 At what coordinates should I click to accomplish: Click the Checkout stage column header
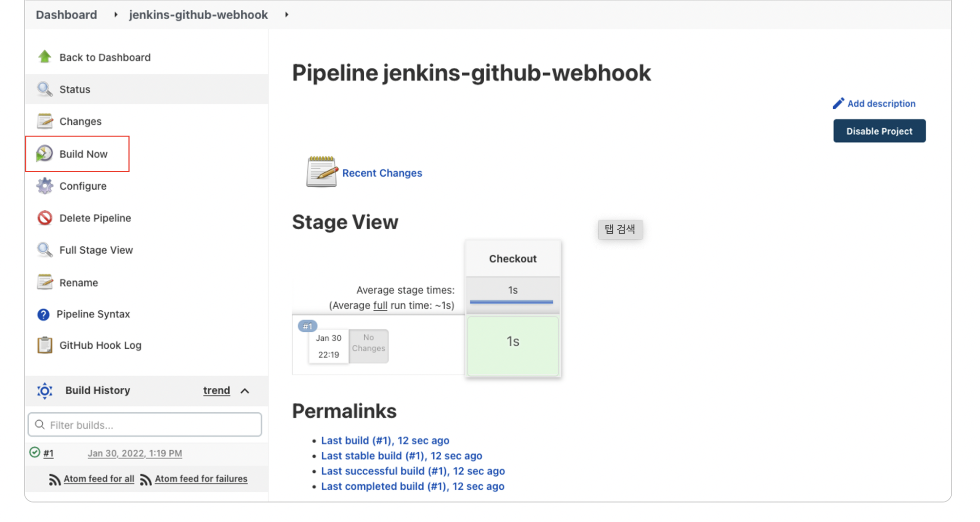(513, 259)
